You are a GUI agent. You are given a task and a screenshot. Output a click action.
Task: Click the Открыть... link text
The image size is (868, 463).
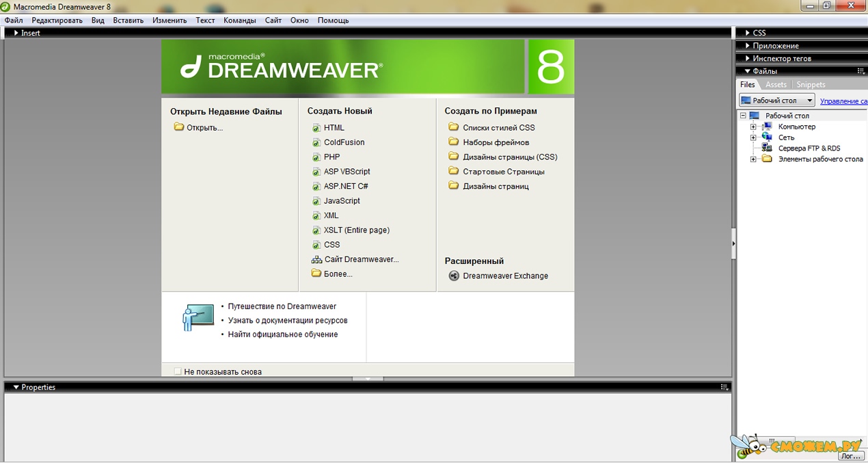point(204,127)
